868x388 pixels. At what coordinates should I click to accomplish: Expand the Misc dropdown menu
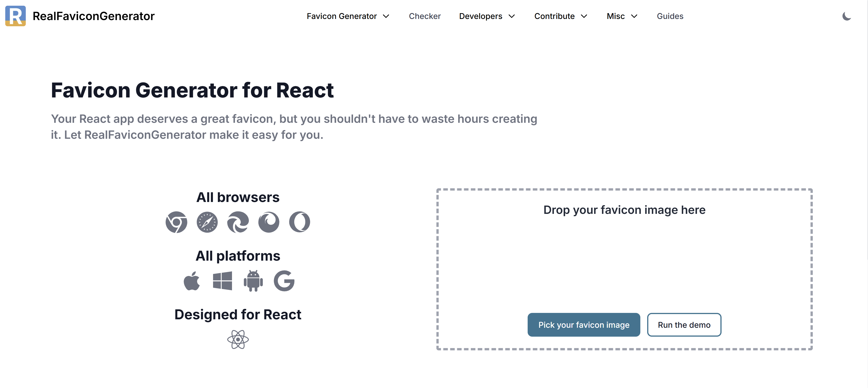(622, 16)
